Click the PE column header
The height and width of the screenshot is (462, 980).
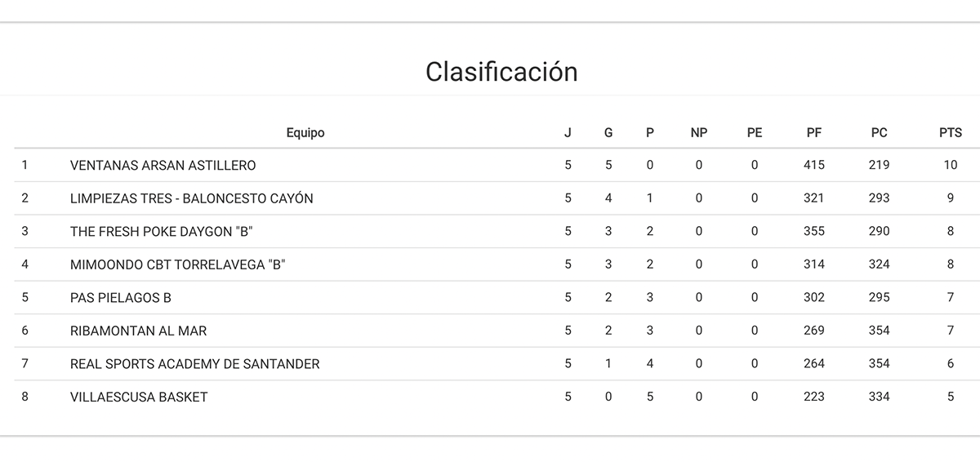755,132
